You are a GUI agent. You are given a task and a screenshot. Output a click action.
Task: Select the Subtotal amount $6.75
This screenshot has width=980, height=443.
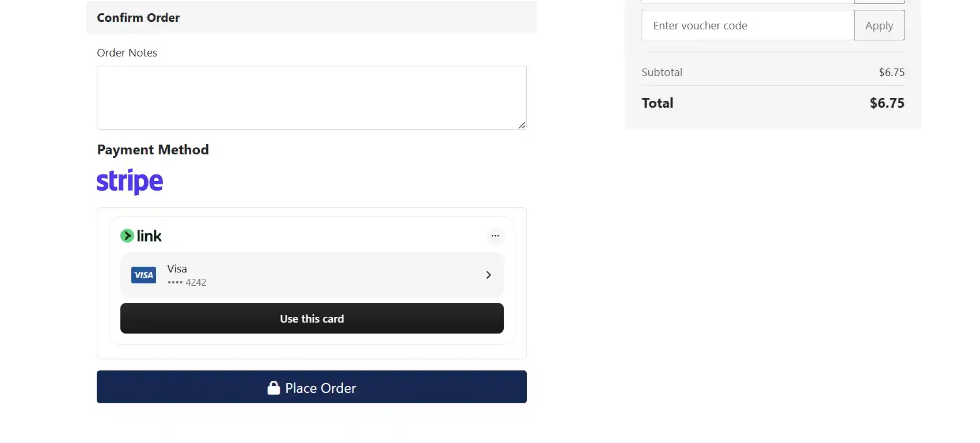tap(891, 72)
